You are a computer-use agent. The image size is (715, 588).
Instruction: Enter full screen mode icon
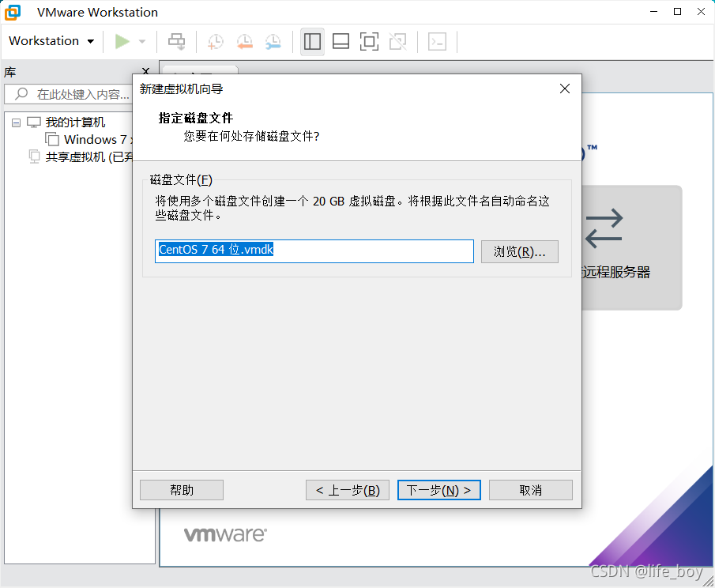pyautogui.click(x=369, y=42)
